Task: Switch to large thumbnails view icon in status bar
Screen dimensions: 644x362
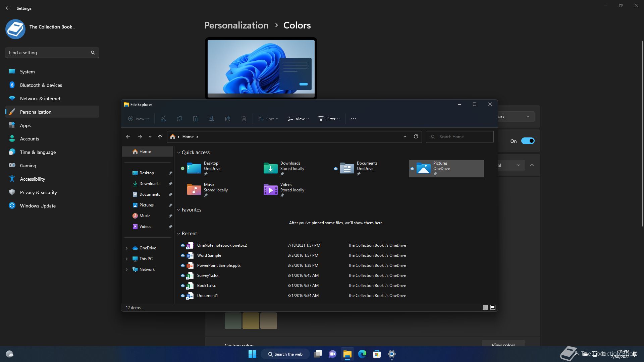Action: [x=493, y=307]
